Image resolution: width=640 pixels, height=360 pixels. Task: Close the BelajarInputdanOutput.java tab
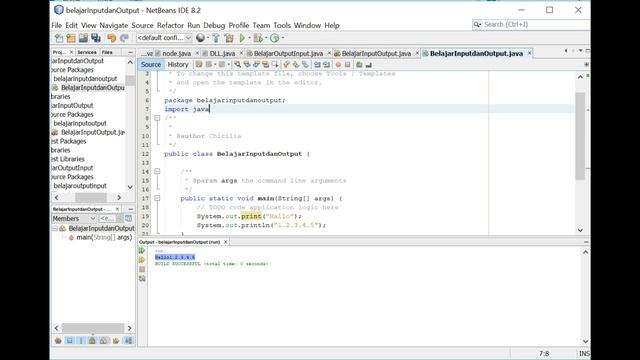click(x=529, y=53)
